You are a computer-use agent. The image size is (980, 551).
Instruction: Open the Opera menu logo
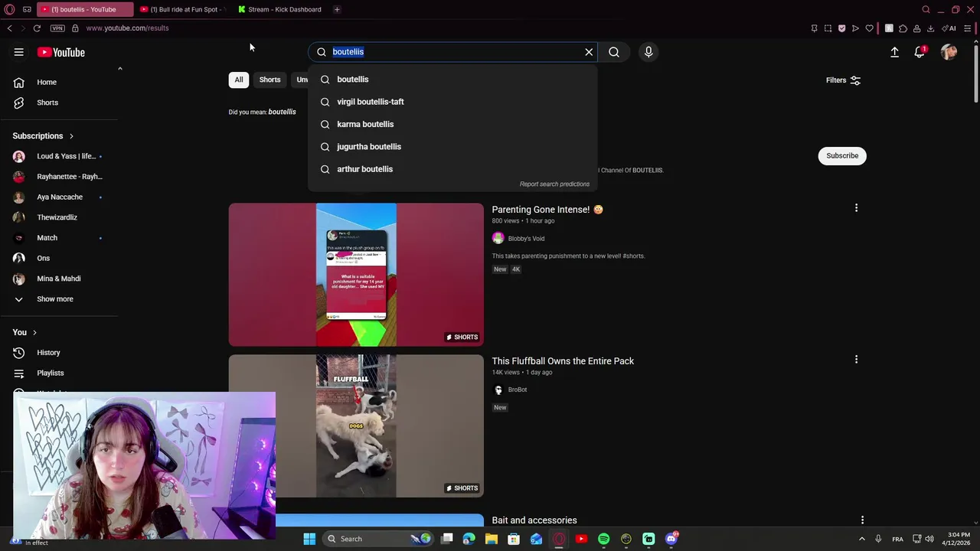coord(9,9)
